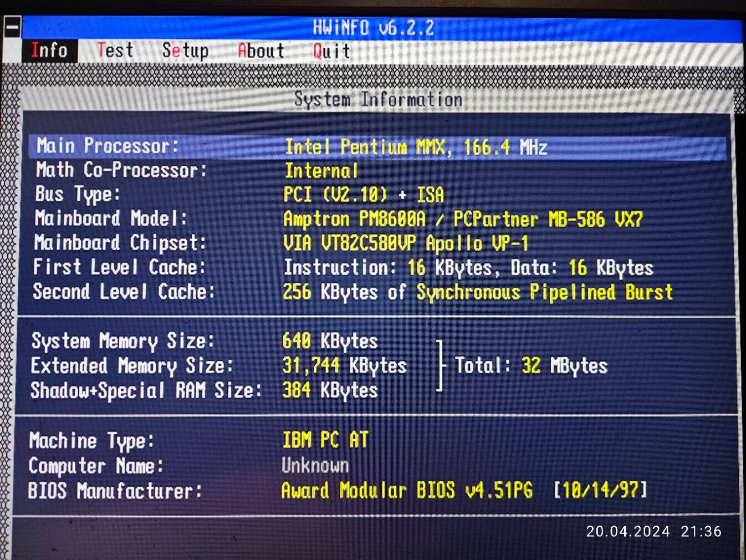Click the Unknown computer name value
Viewport: 746px width, 560px height.
coord(315,465)
